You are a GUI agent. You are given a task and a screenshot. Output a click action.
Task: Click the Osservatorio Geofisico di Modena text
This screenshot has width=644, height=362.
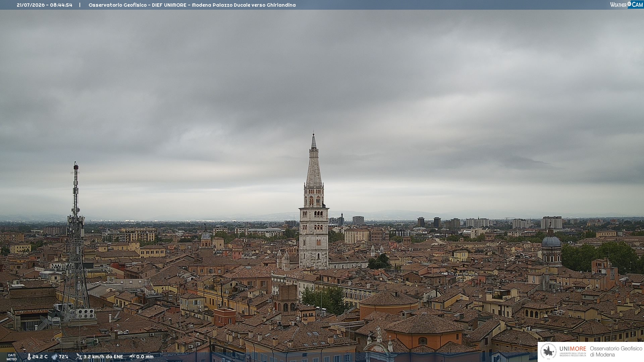(616, 351)
